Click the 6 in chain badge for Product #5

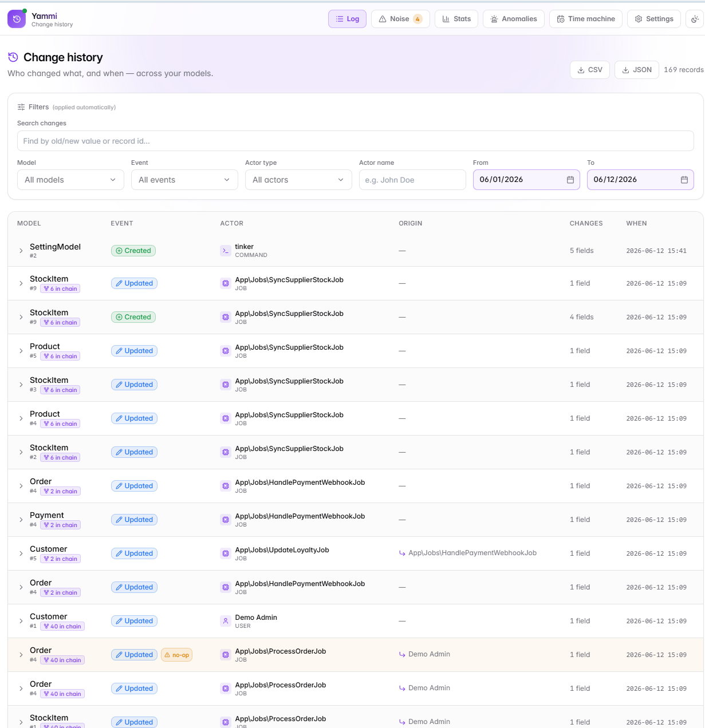(60, 356)
